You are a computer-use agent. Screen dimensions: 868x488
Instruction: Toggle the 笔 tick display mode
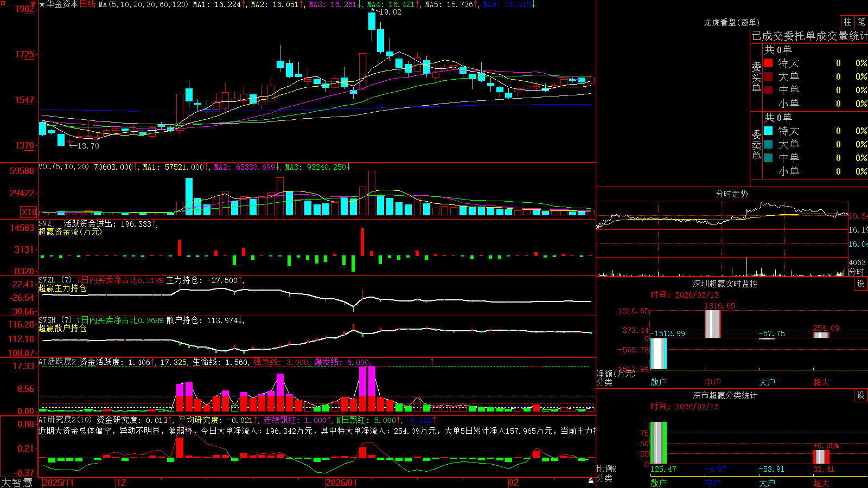pos(861,22)
